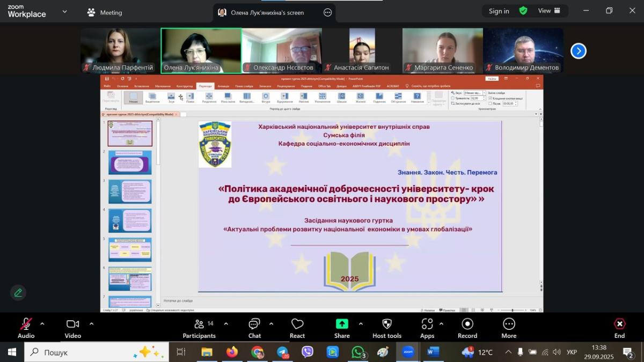Show next participants with the blue arrow
This screenshot has width=644, height=362.
[578, 51]
